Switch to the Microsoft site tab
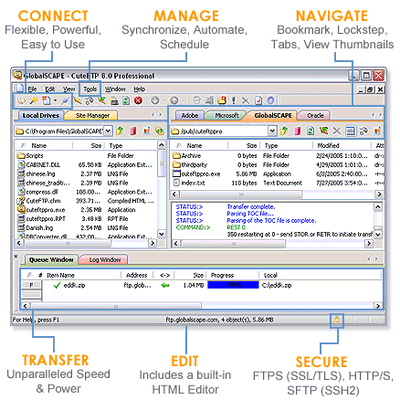Screen dimensions: 400x410 click(227, 115)
